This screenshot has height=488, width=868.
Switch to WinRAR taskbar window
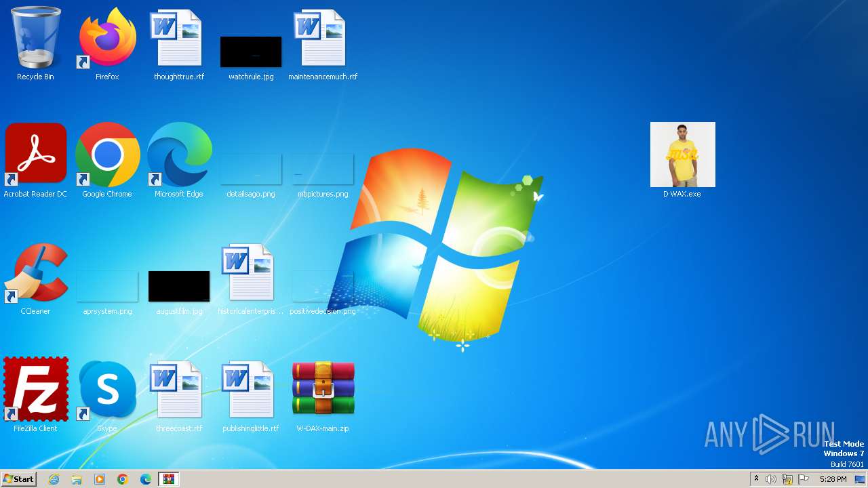click(x=169, y=479)
